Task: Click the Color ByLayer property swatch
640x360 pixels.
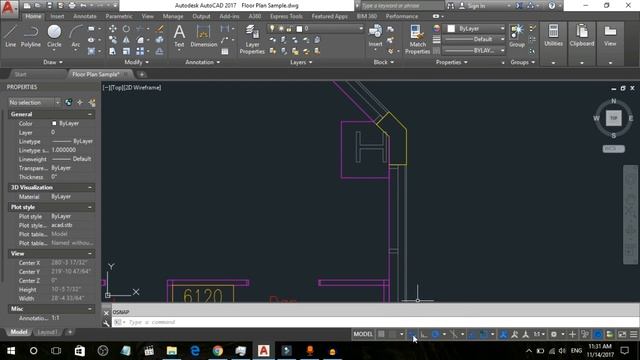Action: pyautogui.click(x=54, y=123)
